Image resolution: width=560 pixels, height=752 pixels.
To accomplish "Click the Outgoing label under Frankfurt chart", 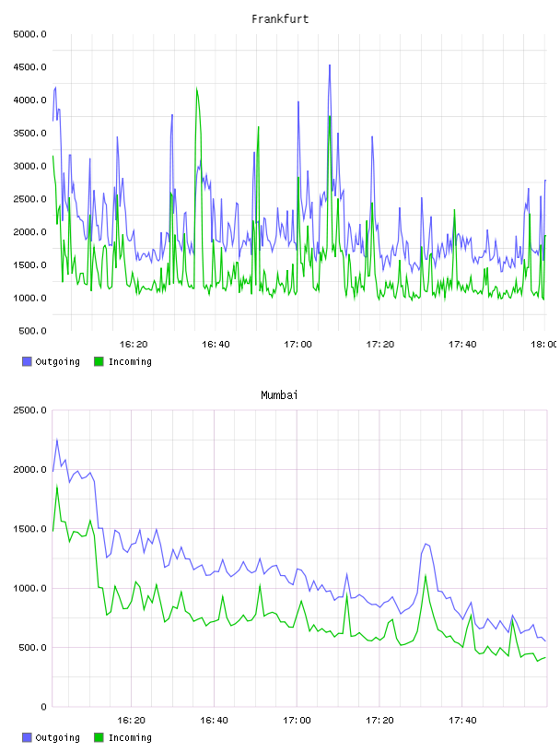I will coord(57,362).
